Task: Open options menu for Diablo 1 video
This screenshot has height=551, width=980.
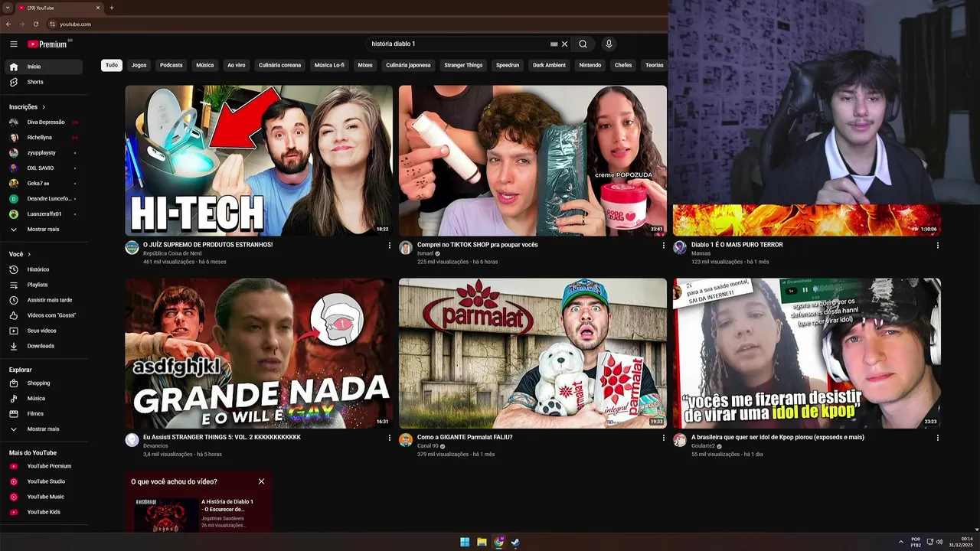Action: click(937, 246)
